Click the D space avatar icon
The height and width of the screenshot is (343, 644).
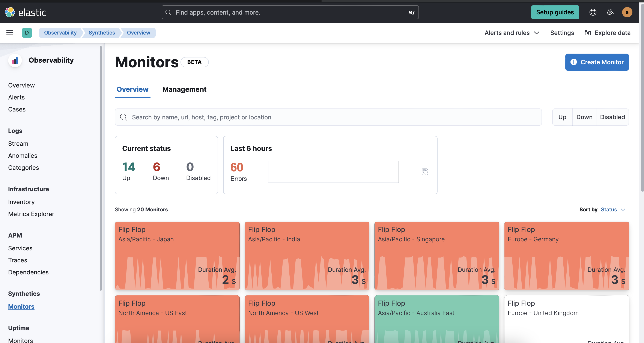click(27, 33)
